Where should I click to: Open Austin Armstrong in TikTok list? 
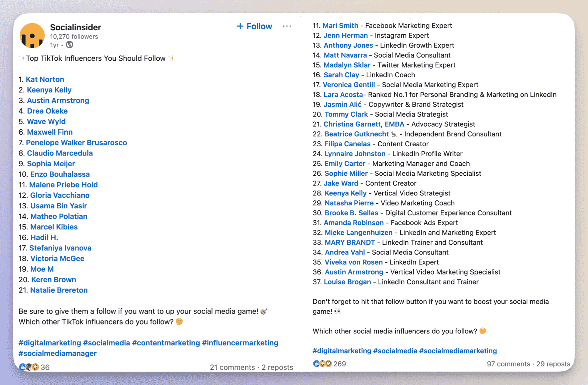click(x=58, y=101)
